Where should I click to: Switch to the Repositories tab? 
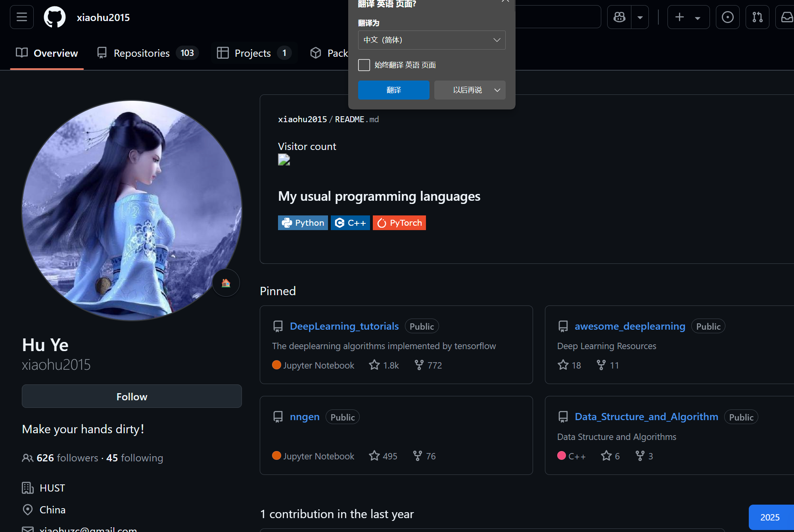(x=142, y=53)
